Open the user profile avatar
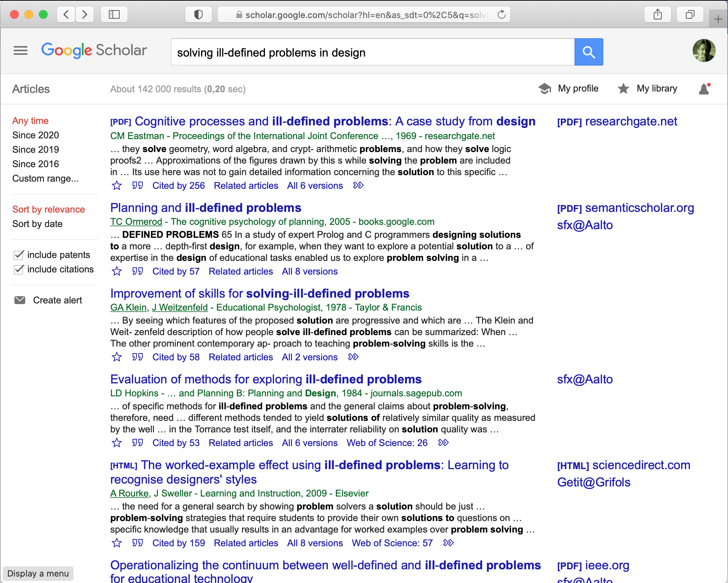Viewport: 728px width, 583px height. coord(704,51)
